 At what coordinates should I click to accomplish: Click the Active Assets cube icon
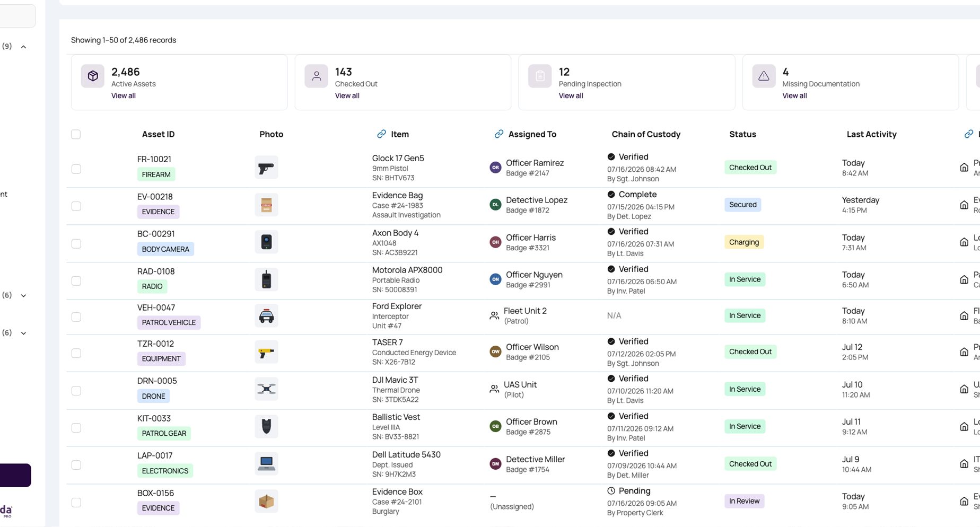pyautogui.click(x=93, y=76)
